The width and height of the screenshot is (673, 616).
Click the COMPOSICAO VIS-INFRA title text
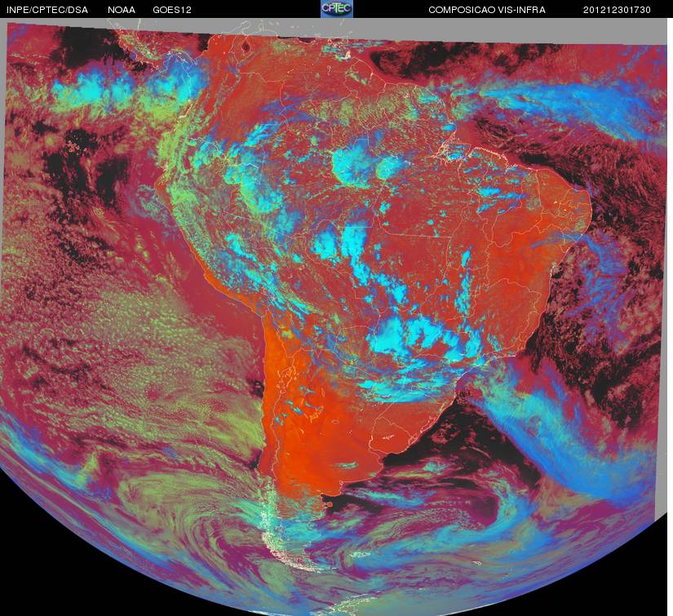(x=487, y=10)
